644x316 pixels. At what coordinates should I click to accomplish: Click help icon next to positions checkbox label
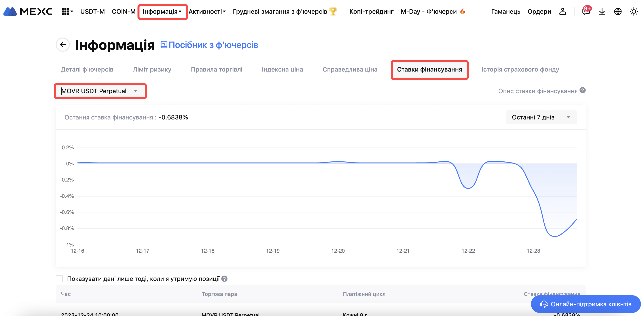click(225, 279)
